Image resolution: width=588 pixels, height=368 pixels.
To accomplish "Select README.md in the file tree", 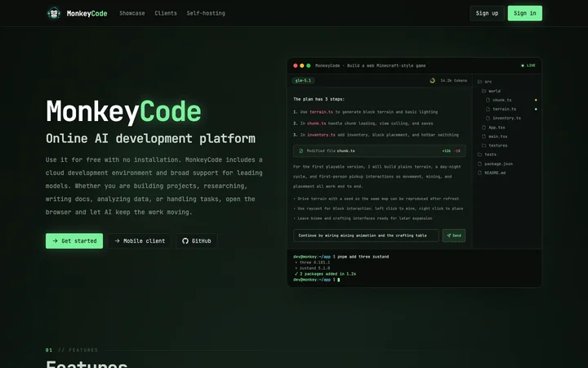I will (x=492, y=173).
